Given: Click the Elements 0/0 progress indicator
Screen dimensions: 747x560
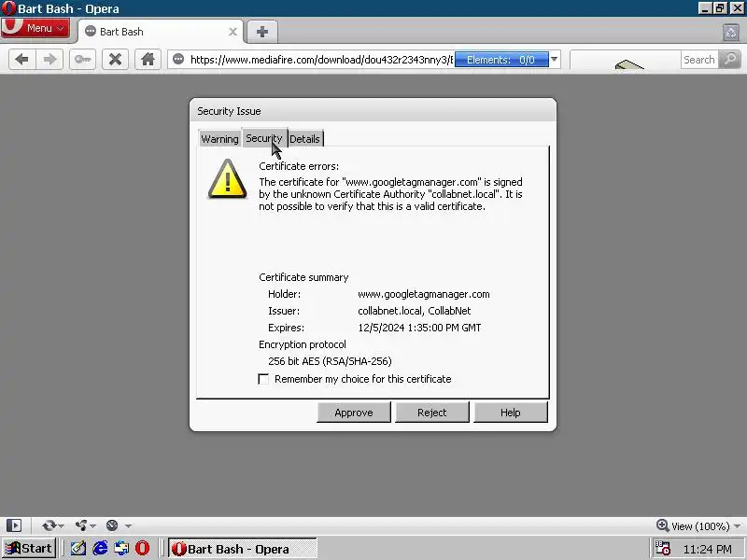Looking at the screenshot, I should [501, 60].
